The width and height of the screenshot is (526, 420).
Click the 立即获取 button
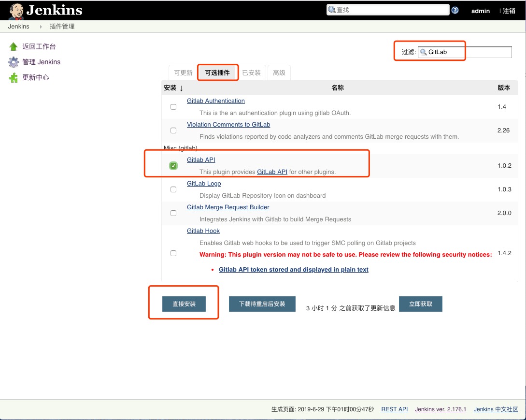tap(420, 304)
